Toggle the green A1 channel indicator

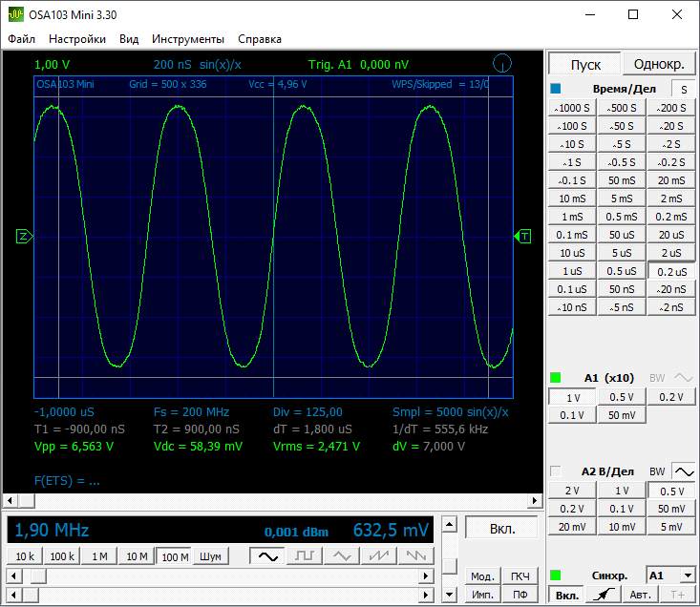tap(556, 378)
